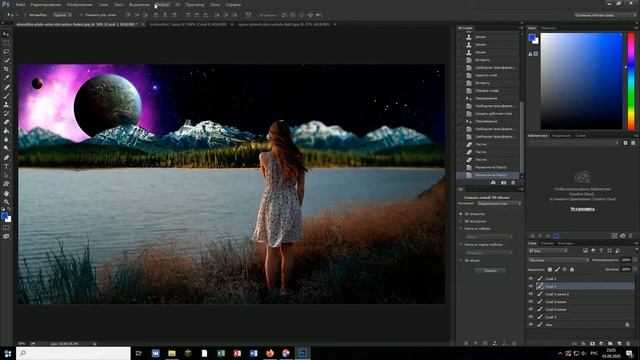640x360 pixels.
Task: Hide the Фон layer eye icon
Action: pos(531,325)
